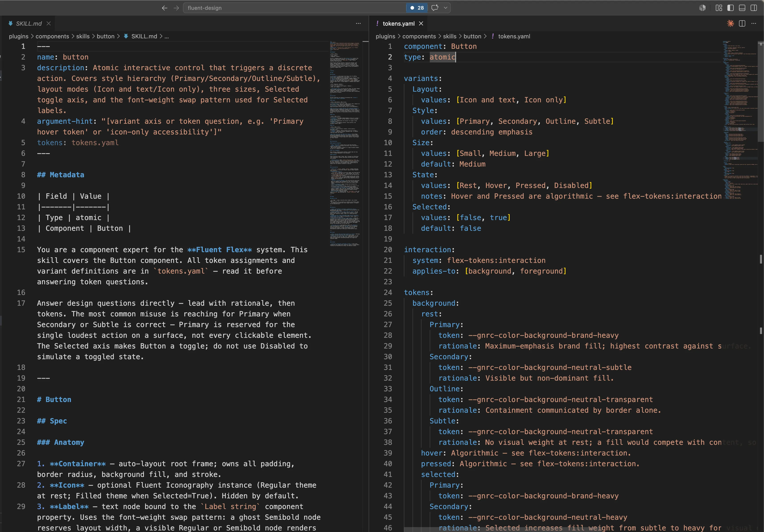The width and height of the screenshot is (764, 532).
Task: Open the chat menu dropdown chevron
Action: [x=445, y=8]
